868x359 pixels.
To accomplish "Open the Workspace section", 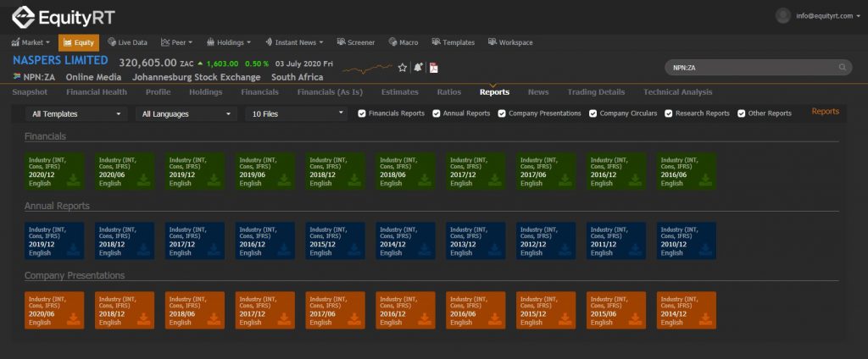I will pyautogui.click(x=510, y=42).
